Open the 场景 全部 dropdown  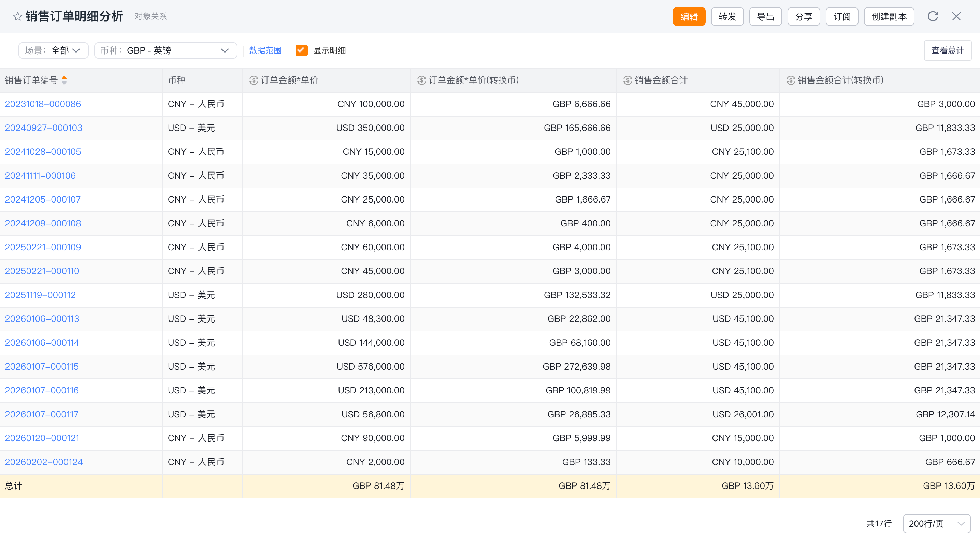click(x=53, y=50)
